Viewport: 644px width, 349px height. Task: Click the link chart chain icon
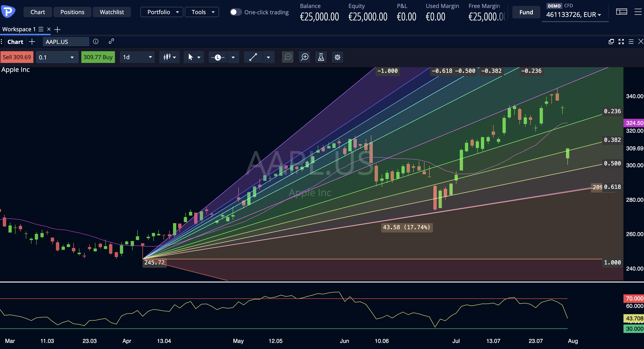[x=111, y=41]
